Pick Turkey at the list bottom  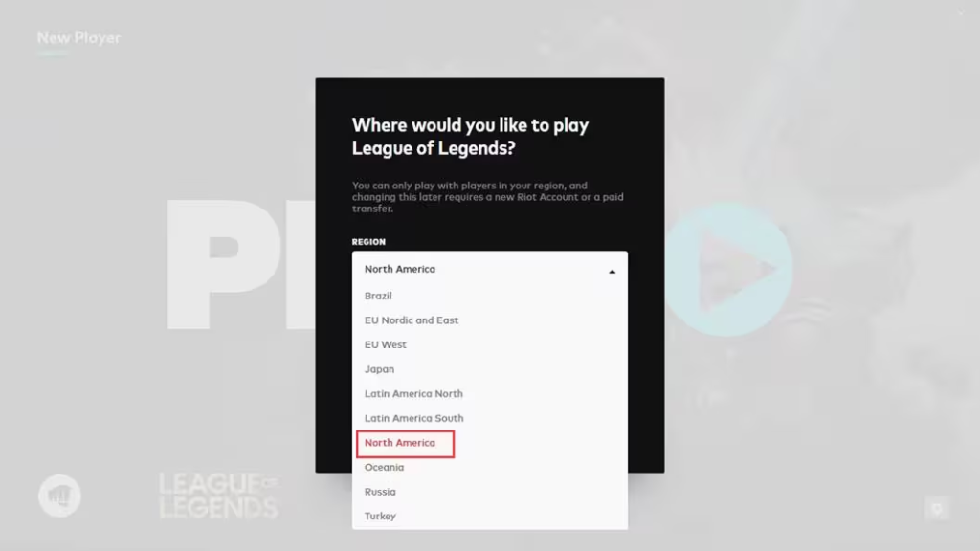[x=380, y=516]
